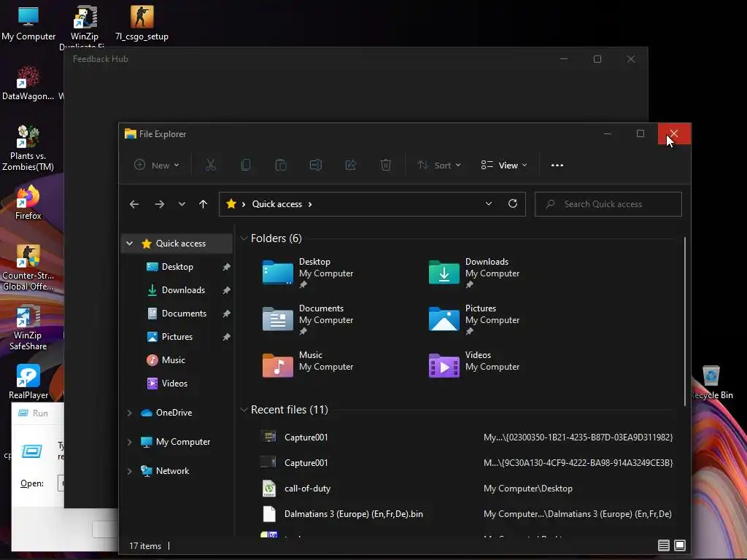Select the Recycle Bin desktop icon
747x560 pixels.
711,381
